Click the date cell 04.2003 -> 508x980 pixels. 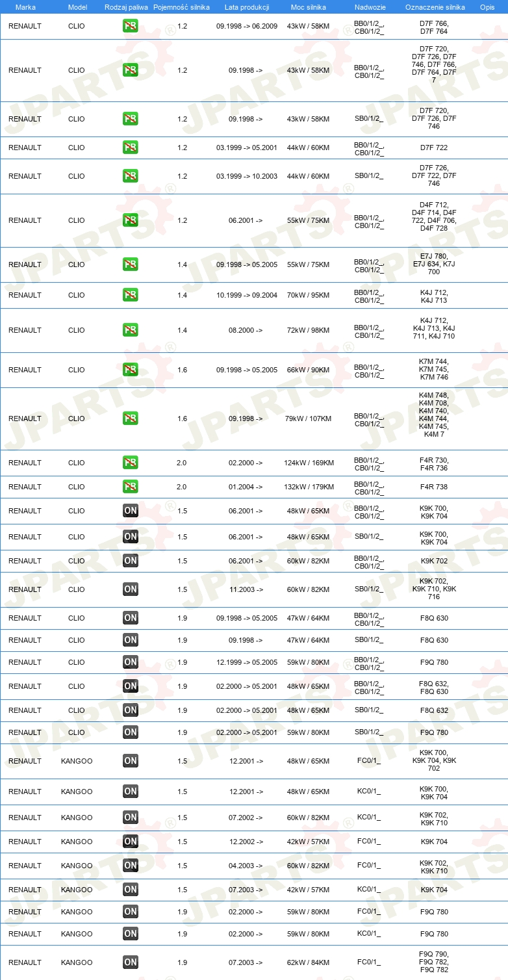(246, 866)
